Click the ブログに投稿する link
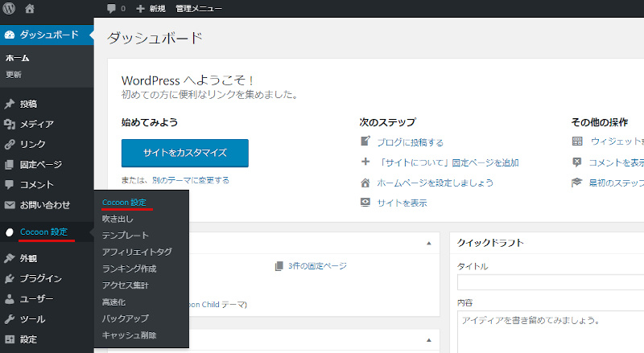 [411, 142]
